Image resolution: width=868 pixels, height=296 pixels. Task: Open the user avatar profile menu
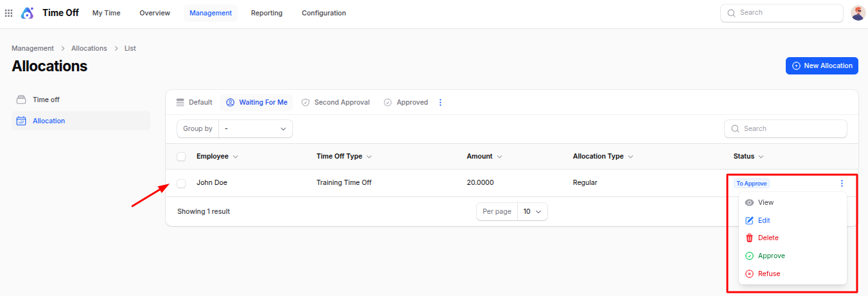coord(858,13)
